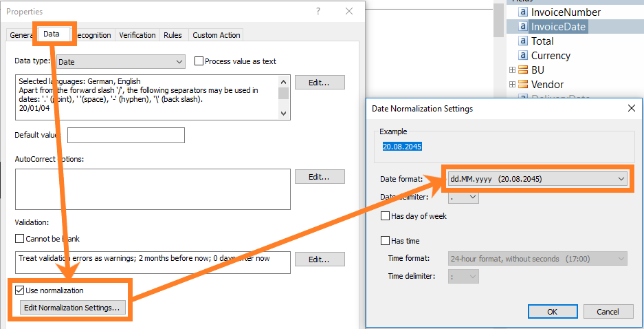Open the Time format dropdown
644x329 pixels.
pos(537,259)
